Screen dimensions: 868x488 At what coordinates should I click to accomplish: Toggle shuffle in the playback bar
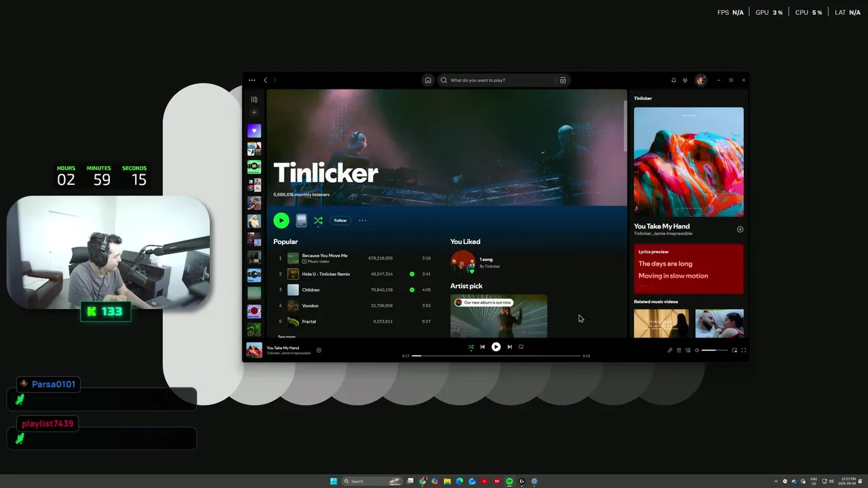click(x=471, y=347)
